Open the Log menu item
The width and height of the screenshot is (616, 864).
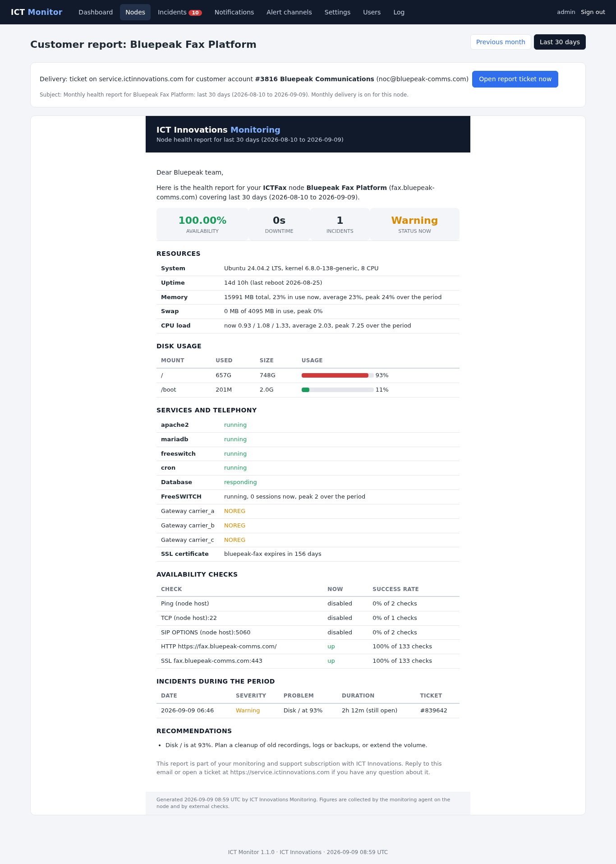click(x=399, y=12)
